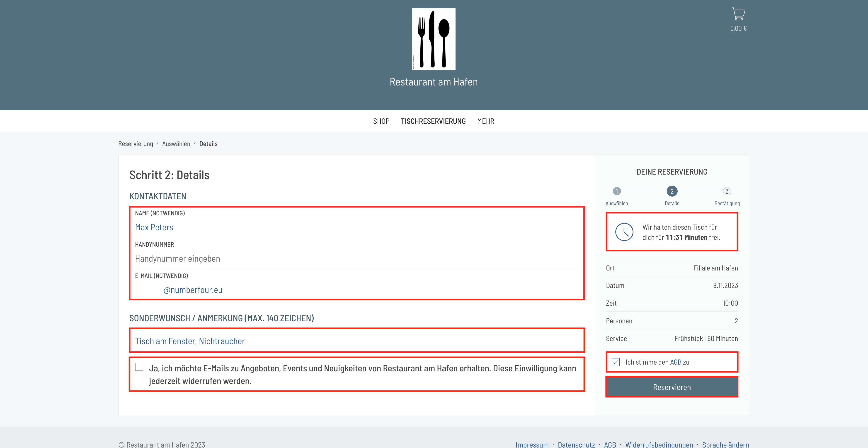Image resolution: width=868 pixels, height=448 pixels.
Task: Click the Frühstück · 60 Minuten service value
Action: click(706, 338)
